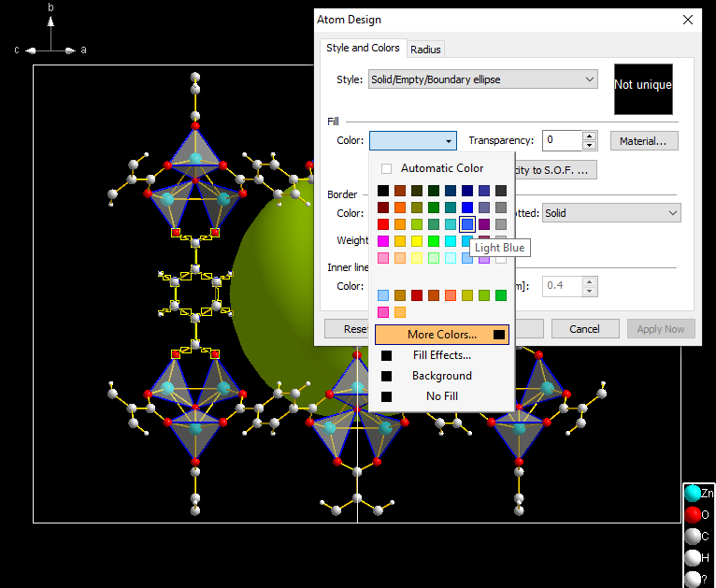The width and height of the screenshot is (716, 588).
Task: Click the Material... button
Action: tap(644, 141)
